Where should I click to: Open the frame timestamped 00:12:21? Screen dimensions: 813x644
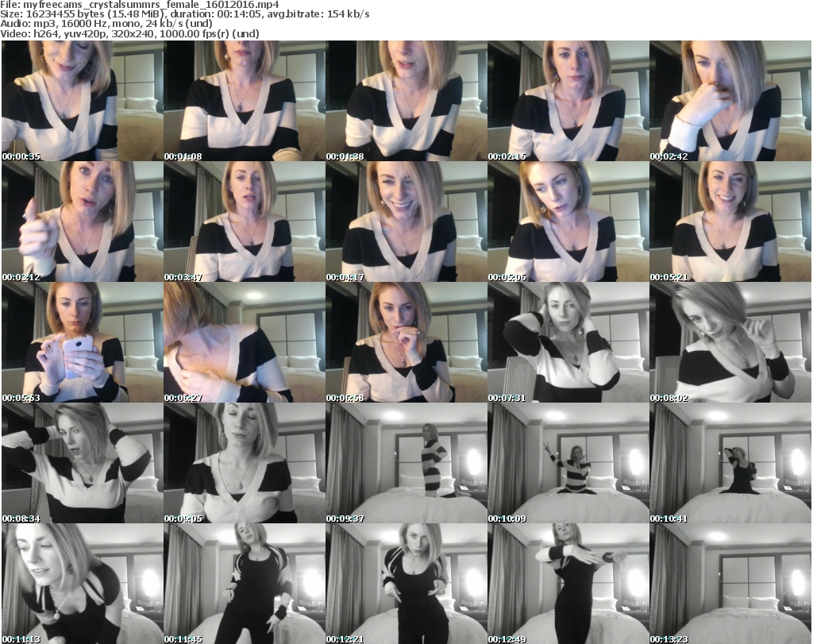[x=406, y=584]
